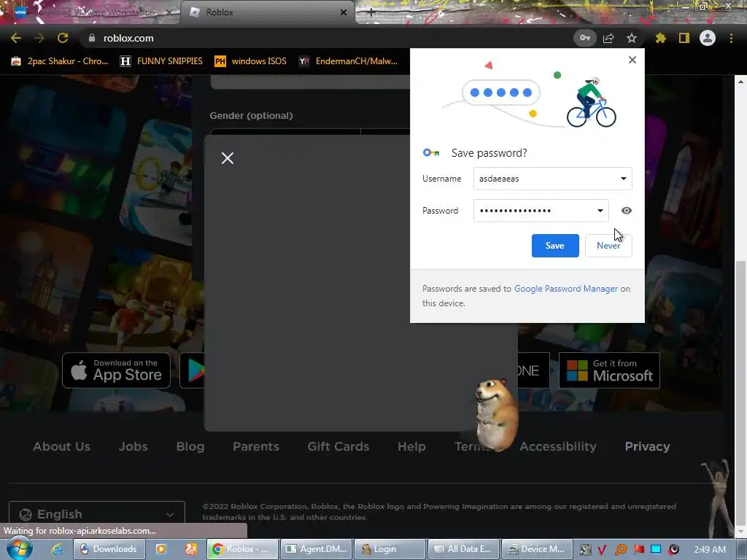Open the Chrome profile avatar
The width and height of the screenshot is (747, 560).
coord(708,38)
